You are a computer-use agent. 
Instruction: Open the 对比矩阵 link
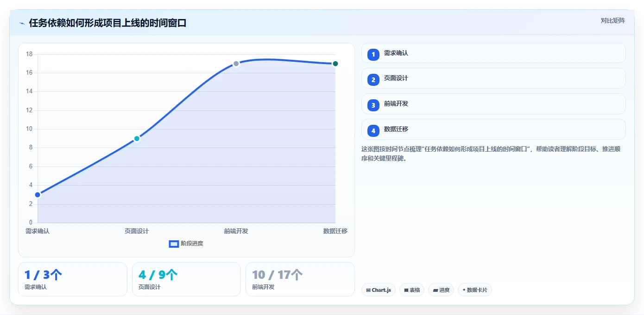[612, 20]
